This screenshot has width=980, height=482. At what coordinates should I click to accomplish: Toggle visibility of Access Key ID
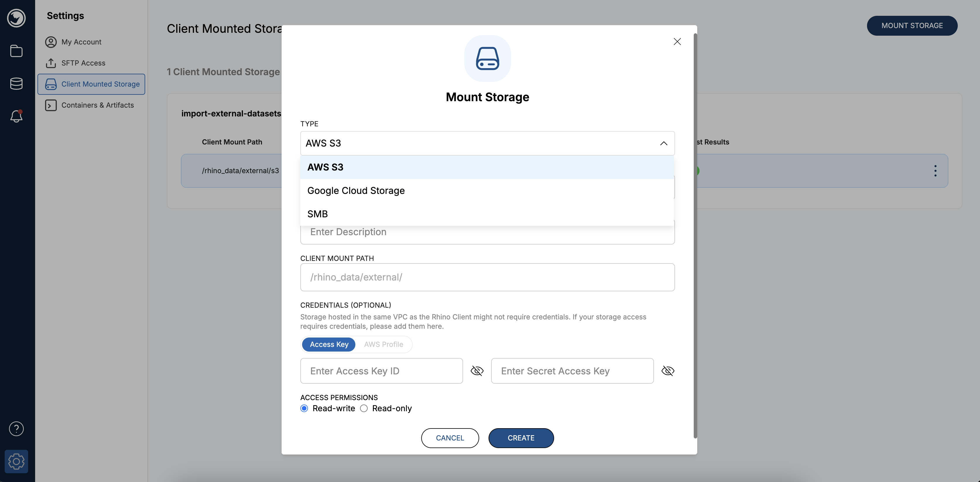(x=477, y=371)
